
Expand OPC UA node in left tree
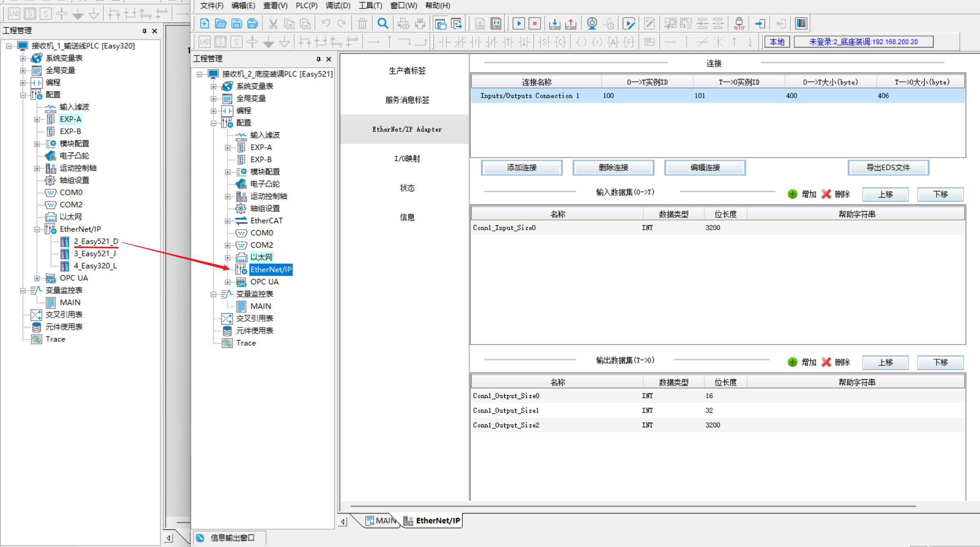click(37, 278)
